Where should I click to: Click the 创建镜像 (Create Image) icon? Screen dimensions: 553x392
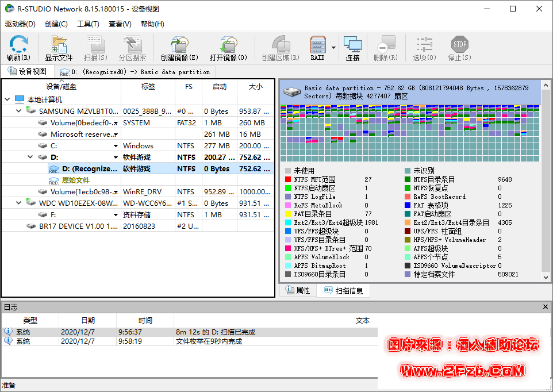tap(178, 46)
